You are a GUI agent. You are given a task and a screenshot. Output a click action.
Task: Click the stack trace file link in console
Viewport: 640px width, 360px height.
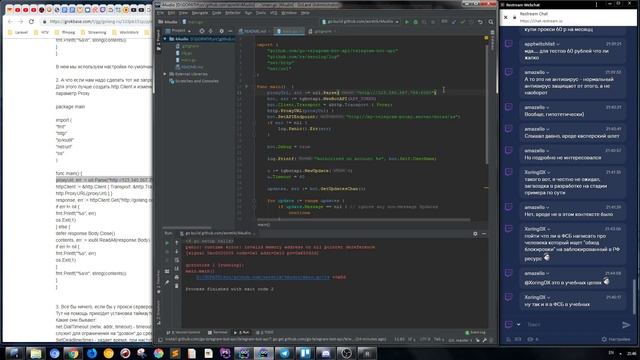pos(262,277)
